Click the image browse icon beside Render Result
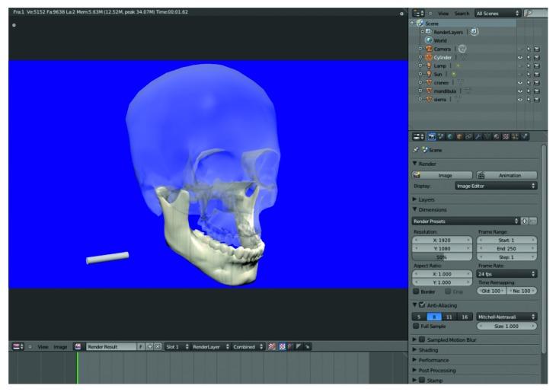Screen dimensions: 556x392 pyautogui.click(x=77, y=346)
